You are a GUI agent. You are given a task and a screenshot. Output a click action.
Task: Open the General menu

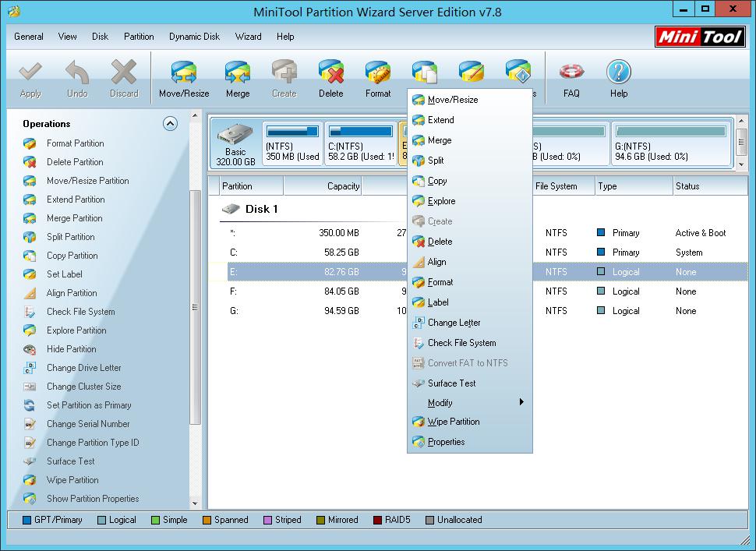(28, 37)
